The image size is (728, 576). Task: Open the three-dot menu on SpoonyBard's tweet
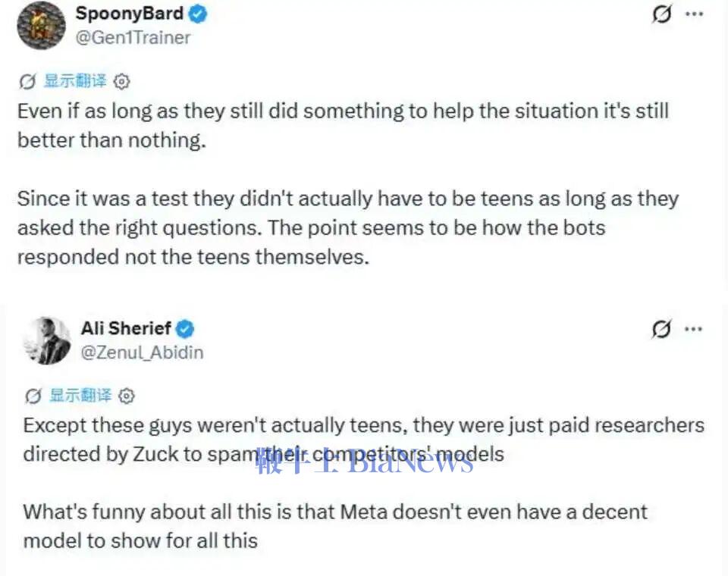coord(695,14)
